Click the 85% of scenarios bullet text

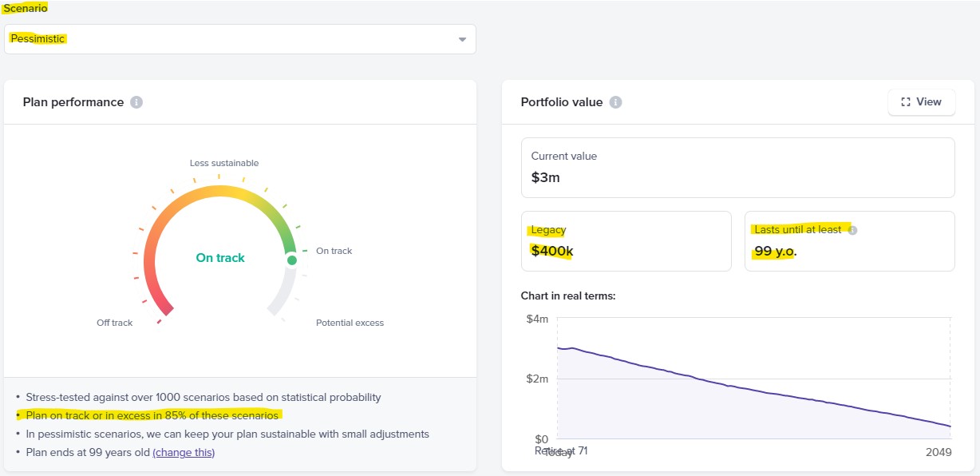pyautogui.click(x=152, y=415)
